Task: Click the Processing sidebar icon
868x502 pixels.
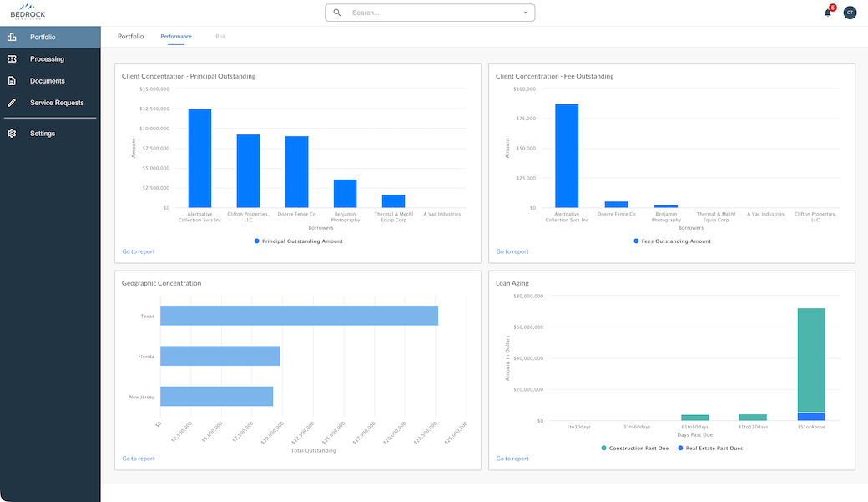Action: pos(12,58)
